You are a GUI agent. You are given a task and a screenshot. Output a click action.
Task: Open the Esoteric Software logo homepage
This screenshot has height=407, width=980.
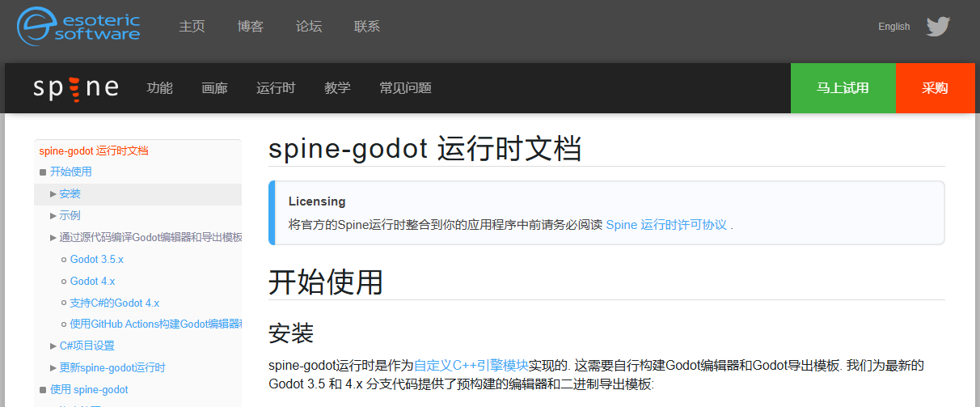pyautogui.click(x=78, y=25)
